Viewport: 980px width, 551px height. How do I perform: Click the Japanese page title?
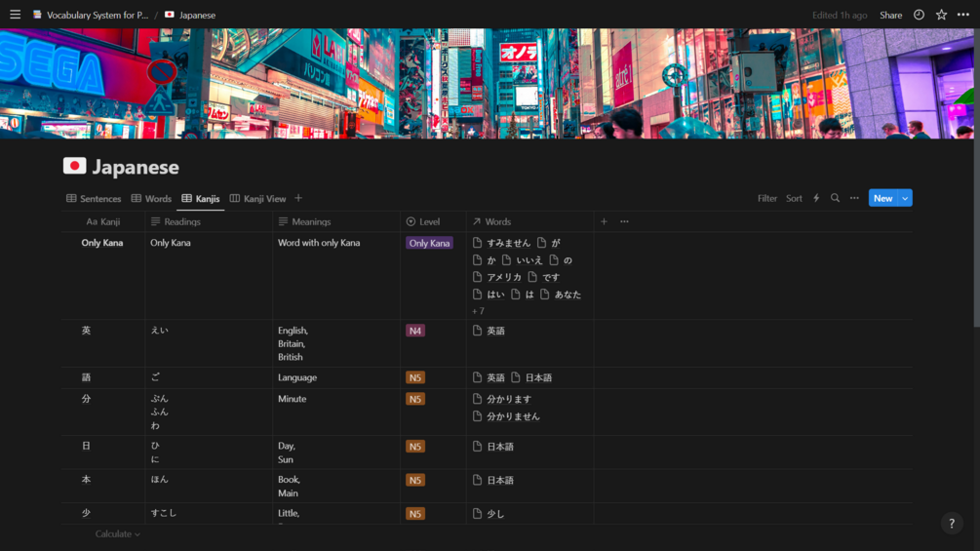point(136,167)
